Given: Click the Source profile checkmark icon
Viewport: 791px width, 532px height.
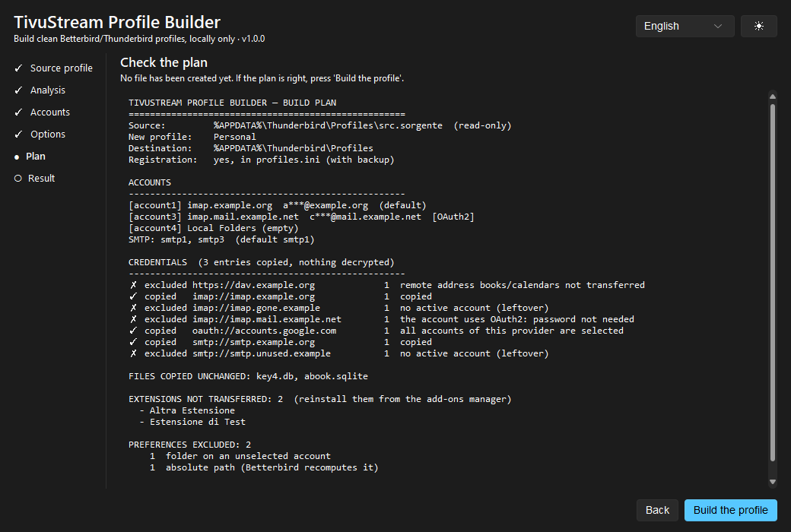Looking at the screenshot, I should 19,68.
